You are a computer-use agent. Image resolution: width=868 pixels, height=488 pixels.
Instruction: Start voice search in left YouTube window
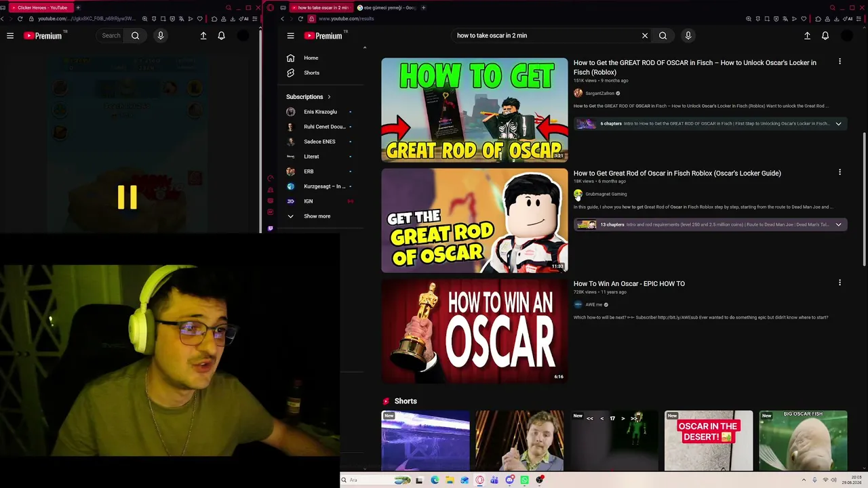[161, 35]
